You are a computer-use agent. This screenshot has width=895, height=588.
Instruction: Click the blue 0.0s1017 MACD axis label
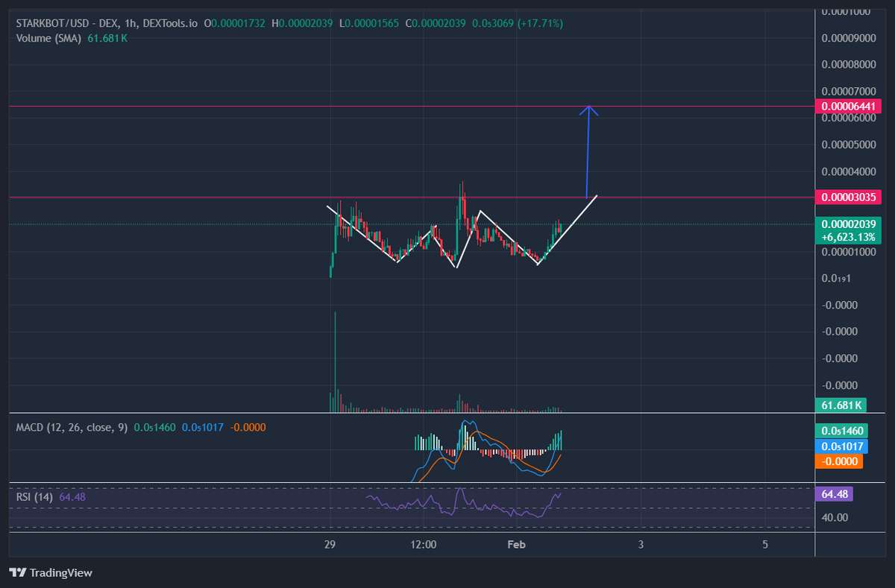tap(841, 446)
